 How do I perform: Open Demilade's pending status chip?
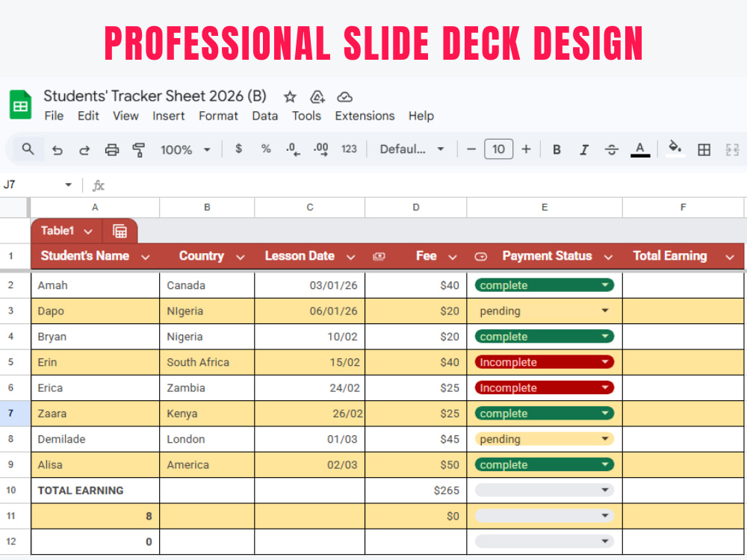click(x=544, y=439)
